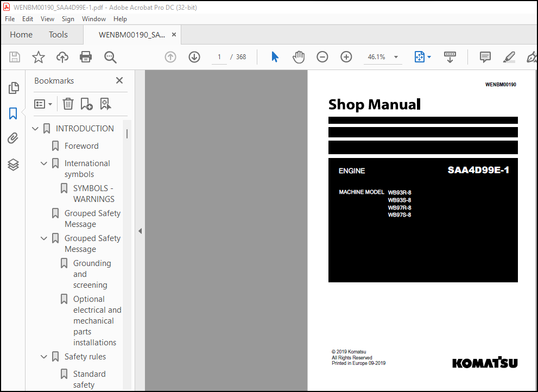Open the File menu

pyautogui.click(x=10, y=19)
